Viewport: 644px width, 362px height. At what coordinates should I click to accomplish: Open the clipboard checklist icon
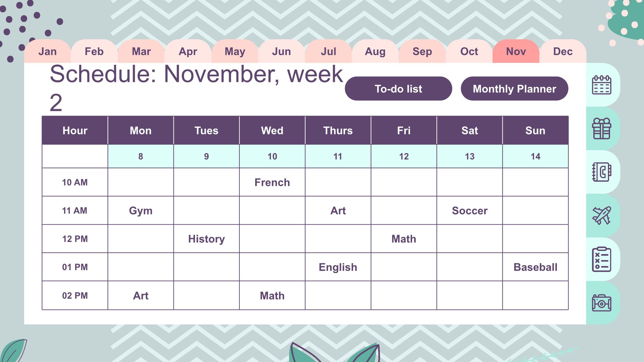pos(601,259)
